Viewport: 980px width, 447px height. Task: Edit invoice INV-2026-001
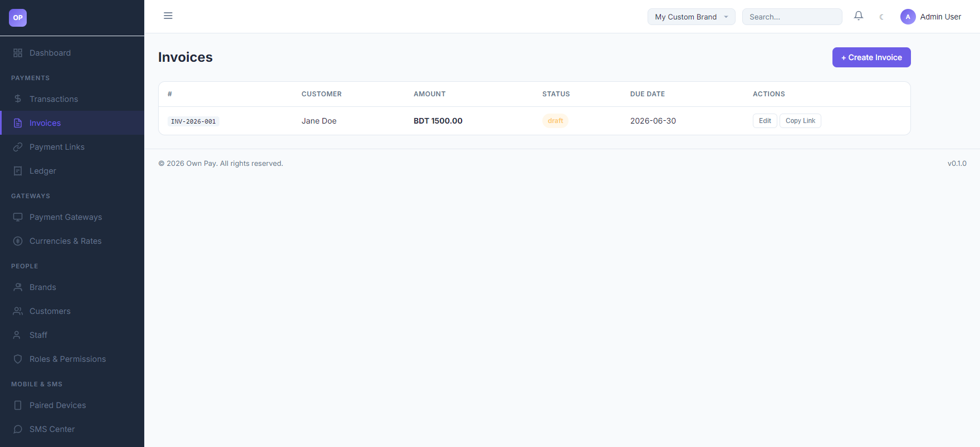765,121
